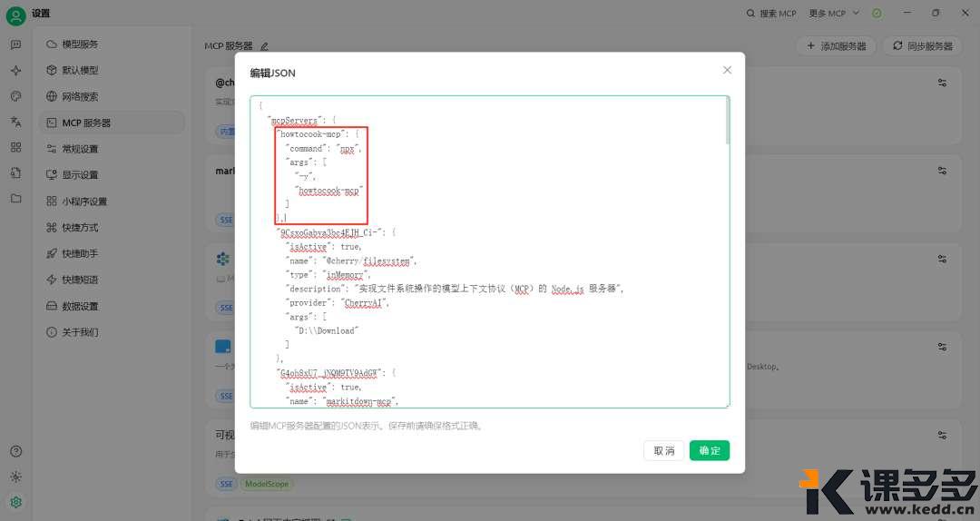Image resolution: width=980 pixels, height=521 pixels.
Task: Open the knowledge base icon in sidebar
Action: (x=15, y=172)
